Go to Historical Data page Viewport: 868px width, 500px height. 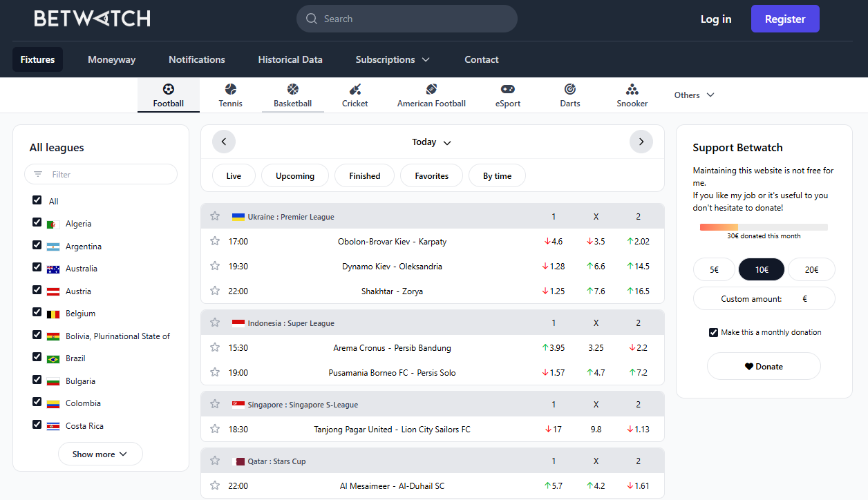pos(290,59)
